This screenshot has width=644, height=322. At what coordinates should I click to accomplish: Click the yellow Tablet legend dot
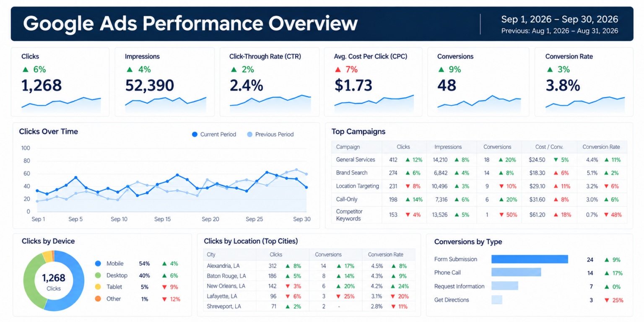pos(98,287)
